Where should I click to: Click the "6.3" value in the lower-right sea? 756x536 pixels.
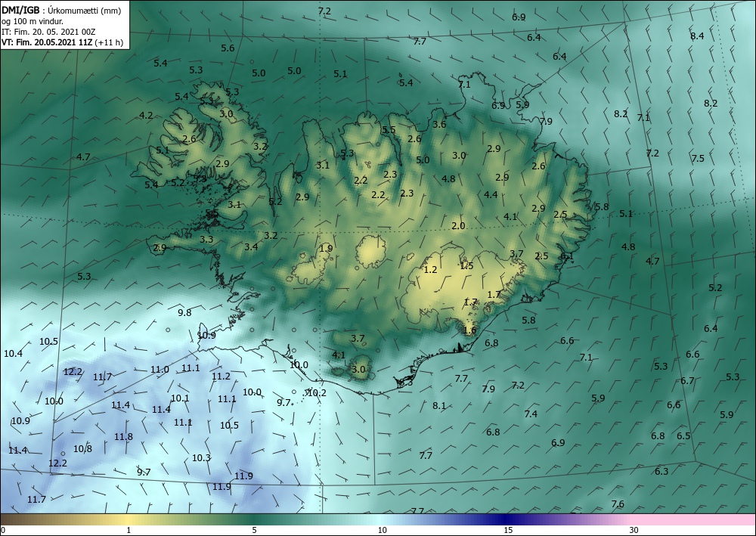(661, 472)
